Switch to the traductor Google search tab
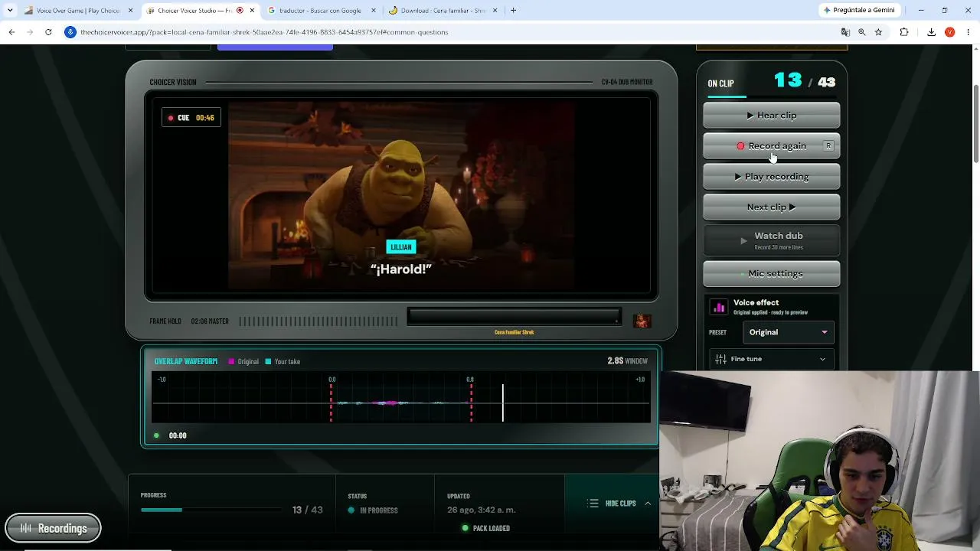 322,11
